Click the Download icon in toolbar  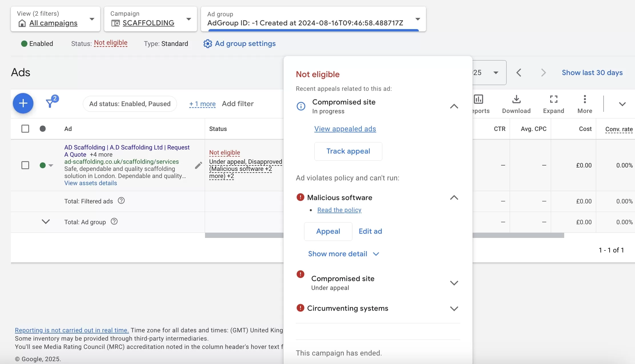click(517, 100)
